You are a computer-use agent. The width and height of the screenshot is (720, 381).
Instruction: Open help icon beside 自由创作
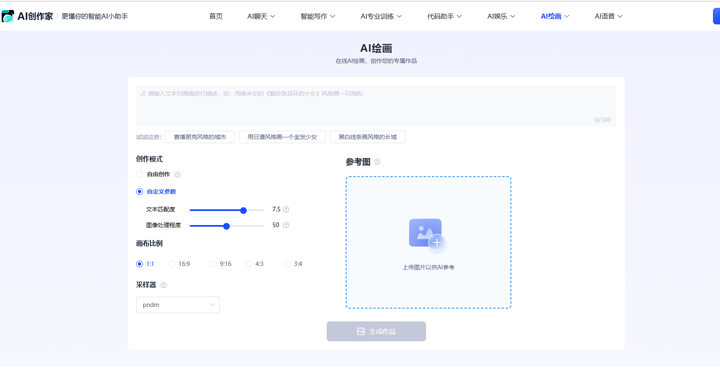(178, 174)
